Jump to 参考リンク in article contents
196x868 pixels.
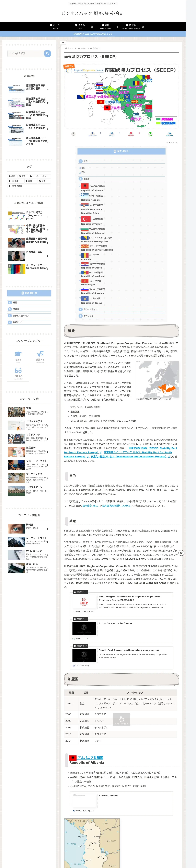point(89,316)
